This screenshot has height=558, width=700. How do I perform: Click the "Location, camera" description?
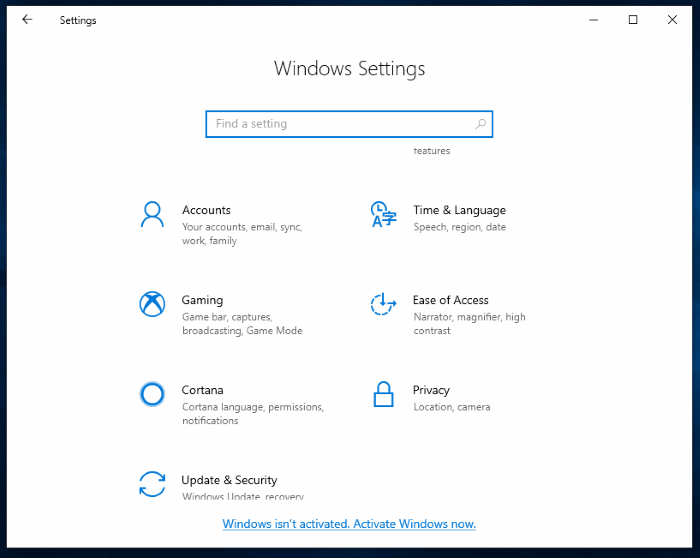point(451,407)
